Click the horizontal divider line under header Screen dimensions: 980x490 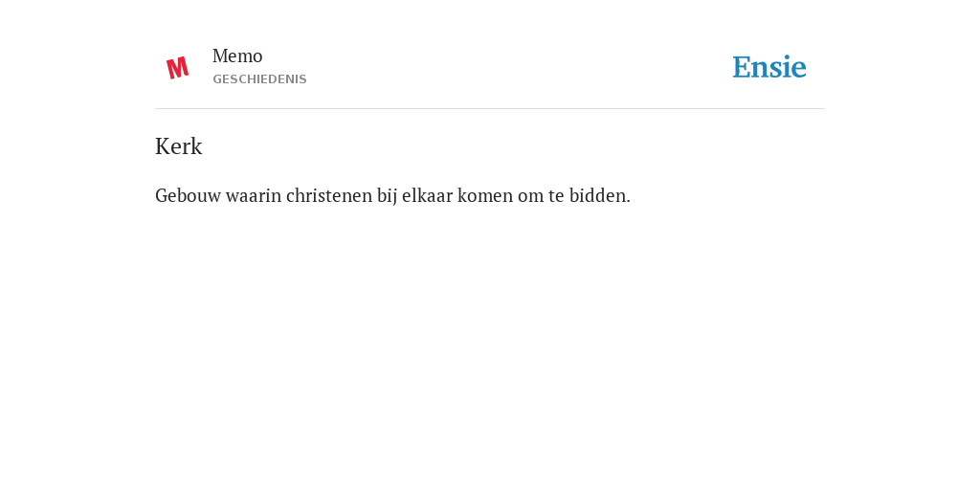coord(490,109)
